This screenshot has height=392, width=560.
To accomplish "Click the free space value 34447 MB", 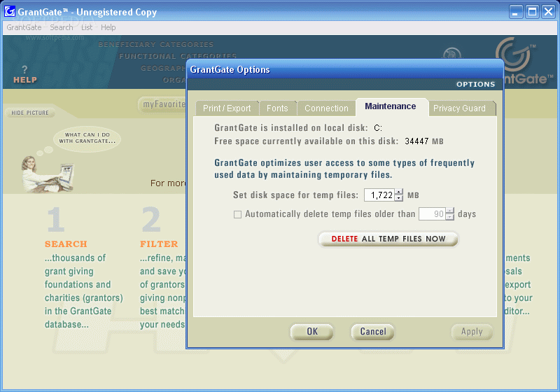I will click(424, 141).
